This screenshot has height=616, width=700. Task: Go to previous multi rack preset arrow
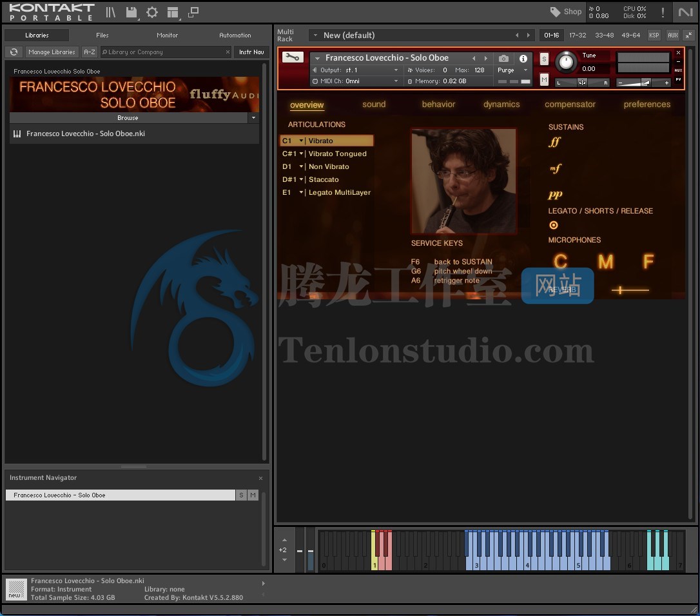(517, 35)
